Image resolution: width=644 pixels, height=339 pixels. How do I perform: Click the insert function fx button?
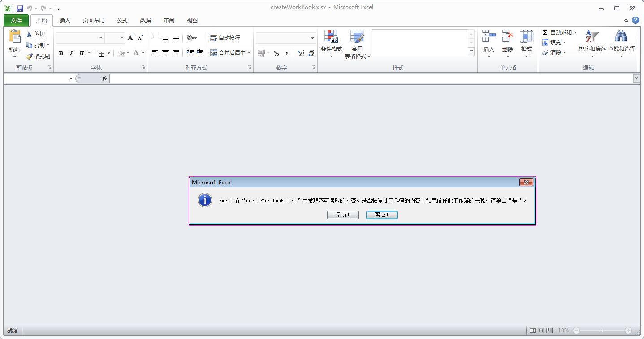coord(104,78)
